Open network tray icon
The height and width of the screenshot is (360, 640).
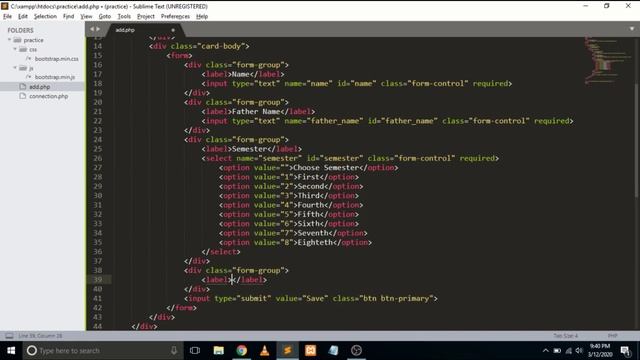tap(569, 351)
